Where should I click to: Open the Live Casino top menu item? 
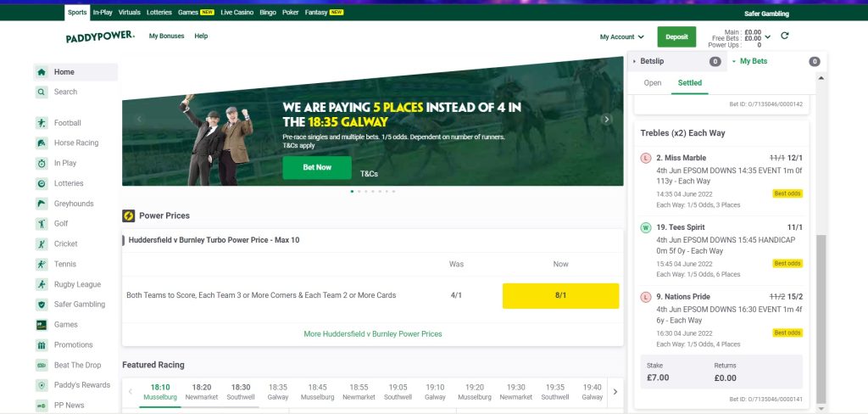pyautogui.click(x=237, y=12)
